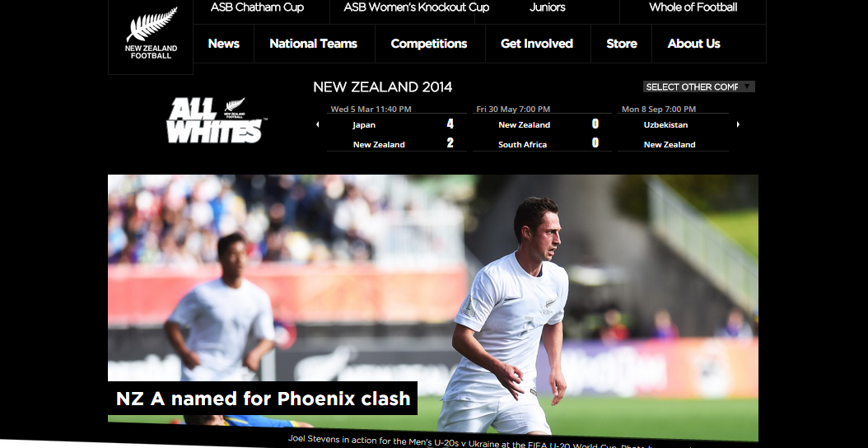The image size is (868, 448).
Task: Open ASB Chatham Cup link
Action: 258,7
